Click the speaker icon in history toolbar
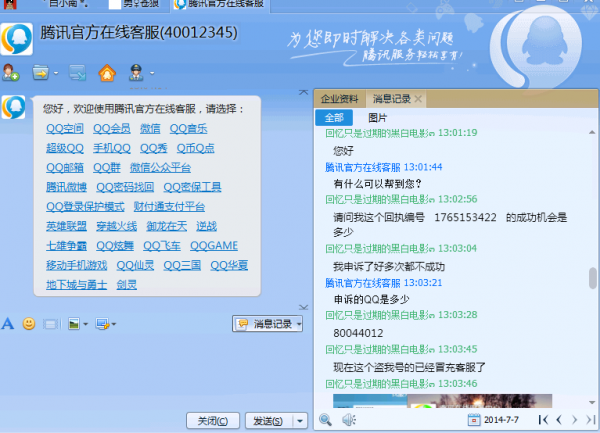Viewport: 600px width, 433px height. [x=349, y=420]
